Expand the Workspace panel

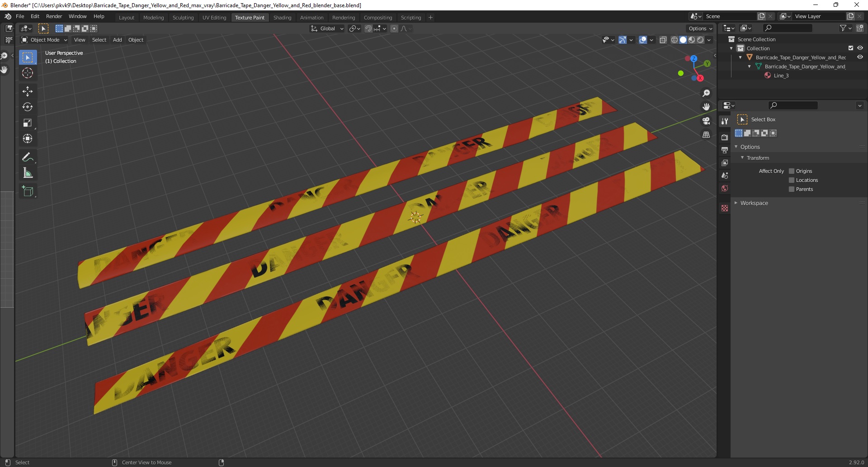tap(736, 203)
